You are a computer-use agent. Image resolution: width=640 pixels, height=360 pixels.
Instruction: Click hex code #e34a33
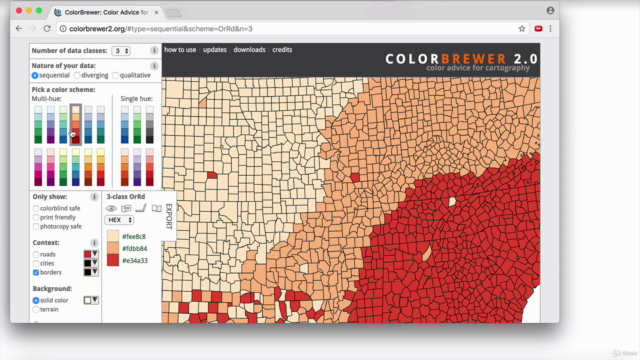pyautogui.click(x=135, y=261)
